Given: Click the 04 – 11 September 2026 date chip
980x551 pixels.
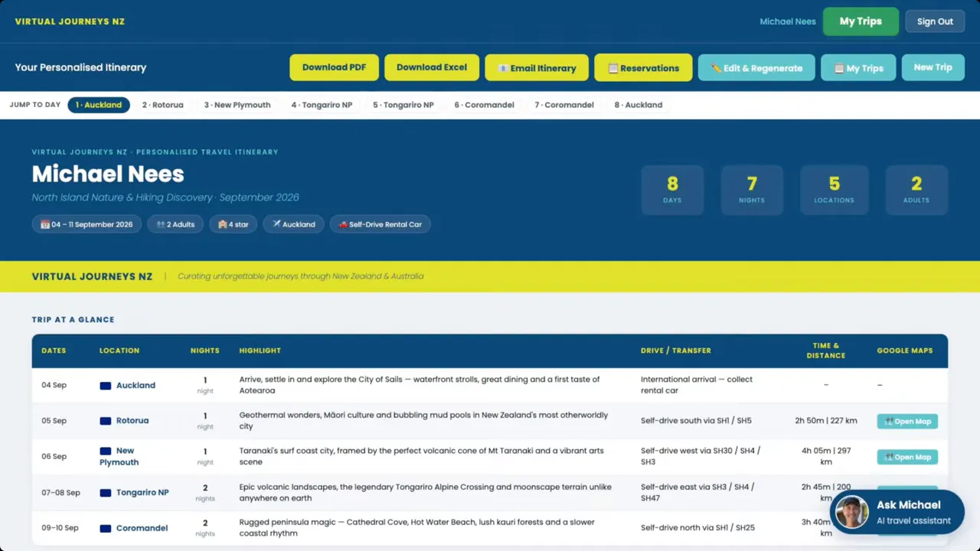Looking at the screenshot, I should pos(87,224).
